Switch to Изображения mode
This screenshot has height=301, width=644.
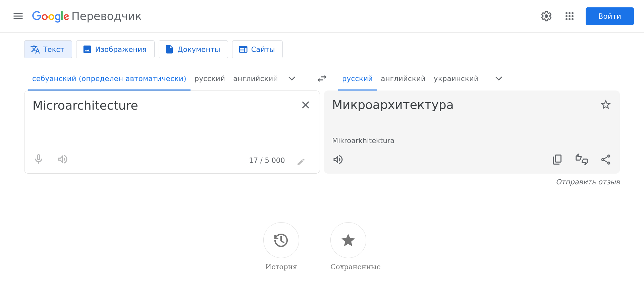coord(115,49)
